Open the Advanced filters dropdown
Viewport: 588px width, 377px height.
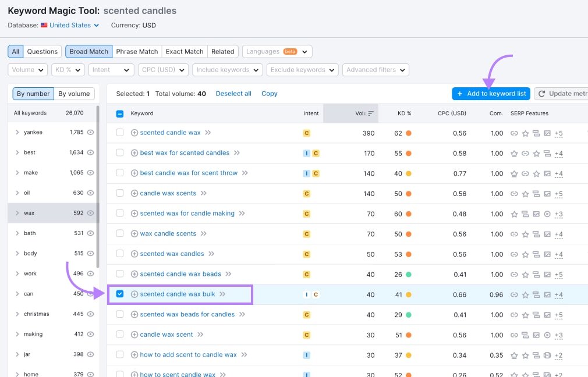point(376,69)
